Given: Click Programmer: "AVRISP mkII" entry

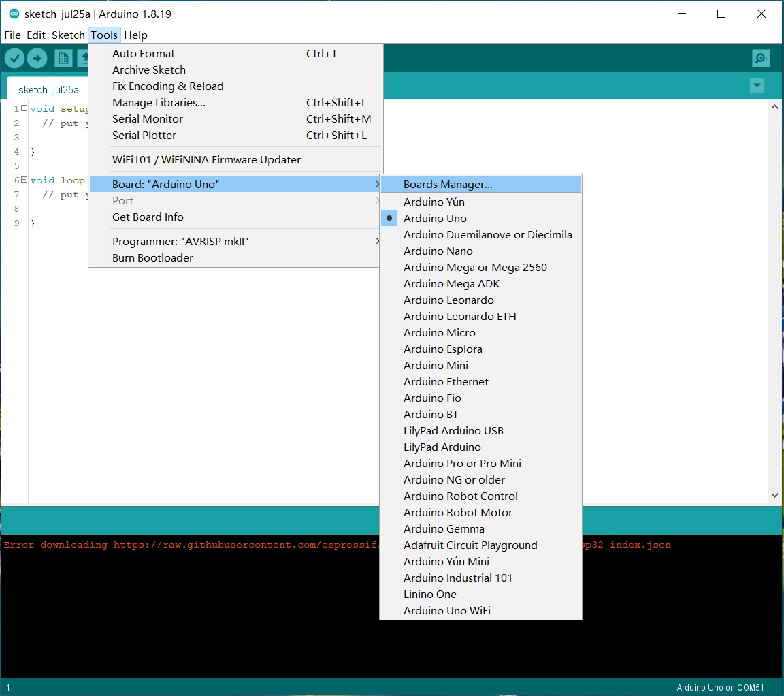Looking at the screenshot, I should pos(236,241).
